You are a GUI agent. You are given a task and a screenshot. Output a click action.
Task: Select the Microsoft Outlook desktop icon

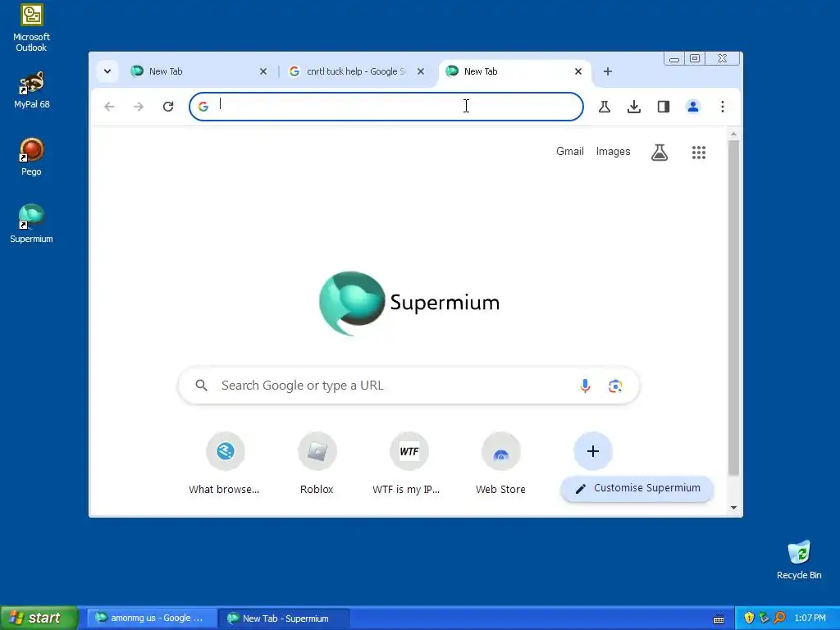click(31, 28)
